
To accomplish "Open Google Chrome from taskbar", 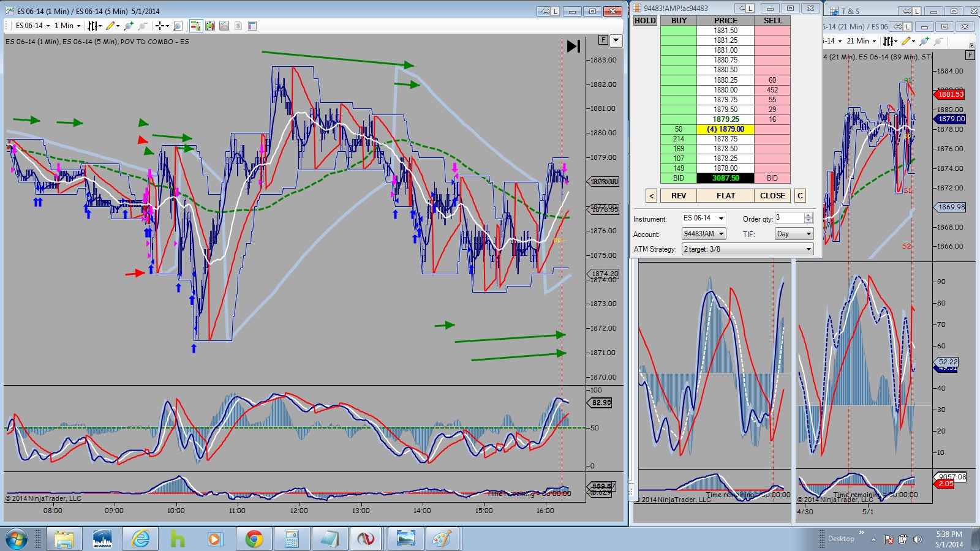I will [254, 539].
